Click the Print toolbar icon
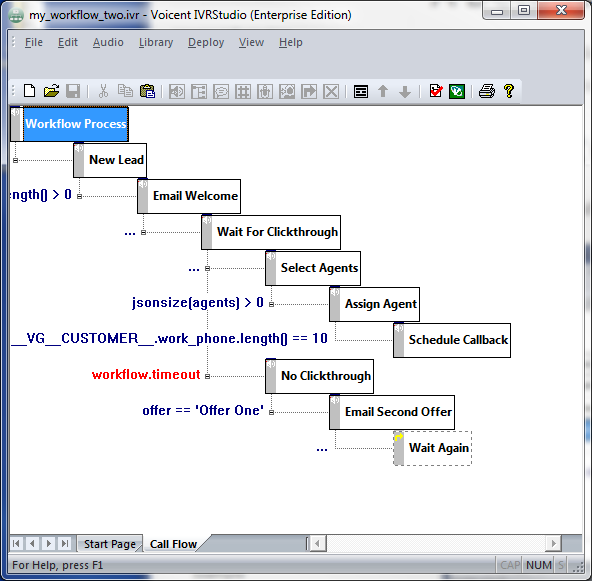This screenshot has width=592, height=581. pyautogui.click(x=487, y=91)
